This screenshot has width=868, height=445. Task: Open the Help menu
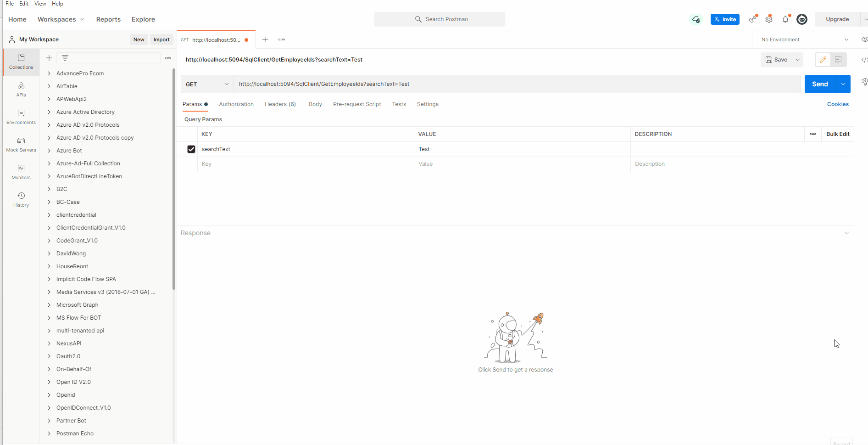[x=57, y=4]
